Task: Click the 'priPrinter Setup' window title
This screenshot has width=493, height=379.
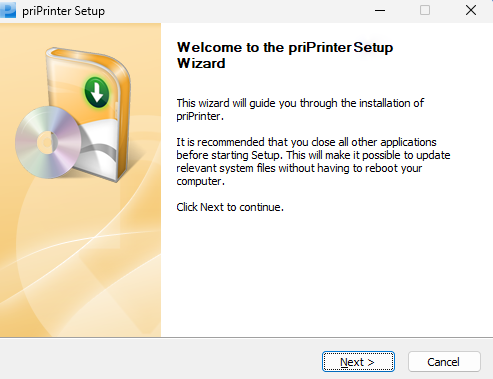Action: tap(63, 11)
